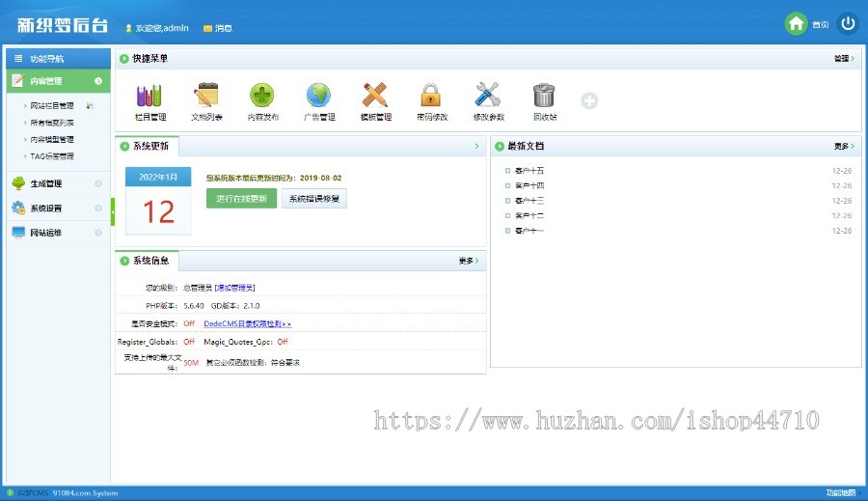The image size is (868, 501).
Task: Open document 客户十四
Action: (529, 185)
